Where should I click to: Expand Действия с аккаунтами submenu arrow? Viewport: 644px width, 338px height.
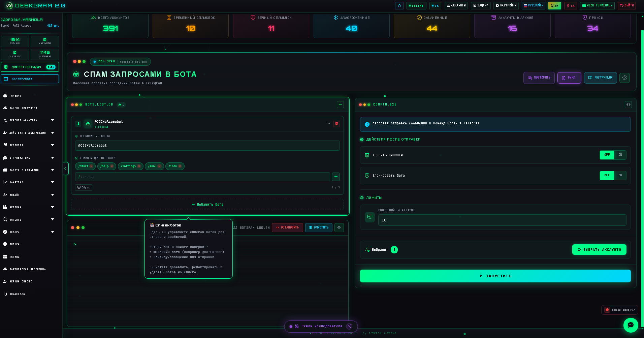[x=53, y=133]
